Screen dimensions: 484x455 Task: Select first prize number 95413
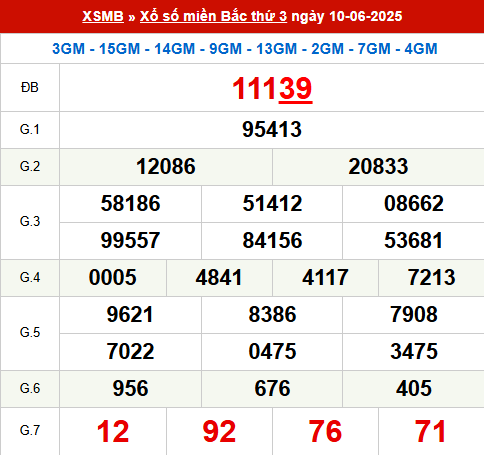pyautogui.click(x=272, y=129)
